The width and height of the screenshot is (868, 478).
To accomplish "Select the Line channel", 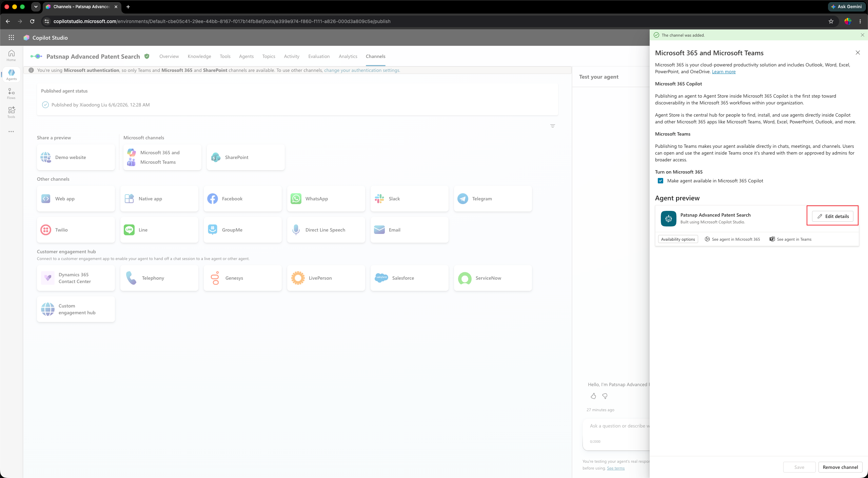I will click(159, 230).
